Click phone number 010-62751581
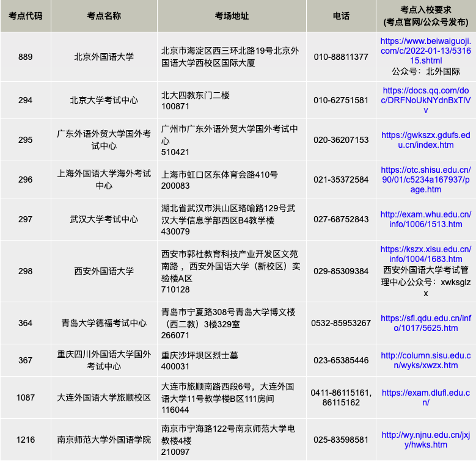 pyautogui.click(x=341, y=100)
